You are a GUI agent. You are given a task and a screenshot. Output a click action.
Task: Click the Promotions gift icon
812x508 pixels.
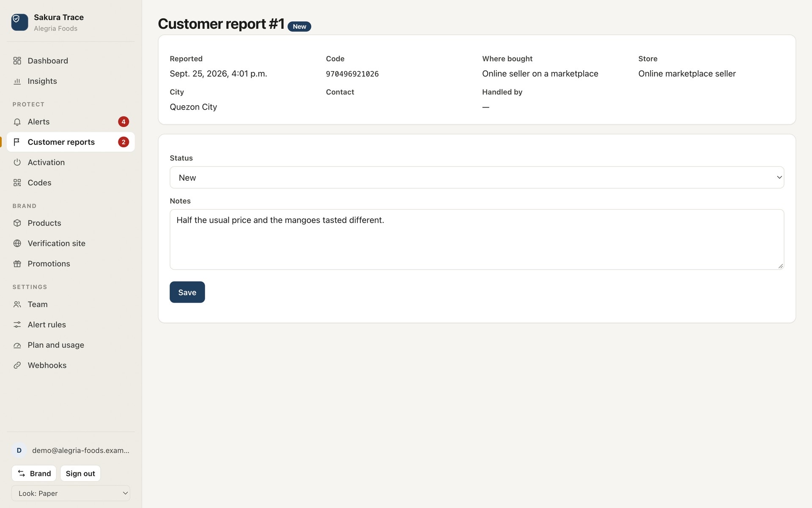(x=17, y=263)
